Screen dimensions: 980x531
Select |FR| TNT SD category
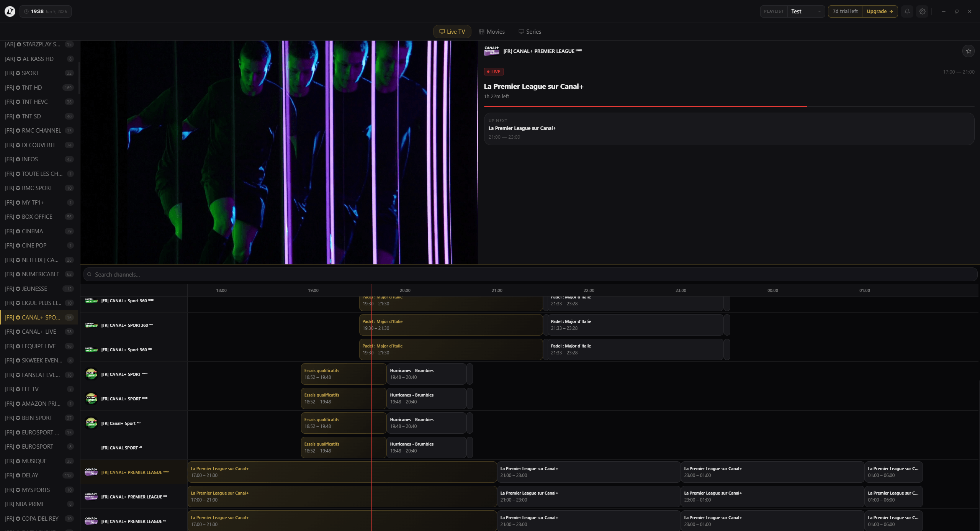pyautogui.click(x=39, y=116)
